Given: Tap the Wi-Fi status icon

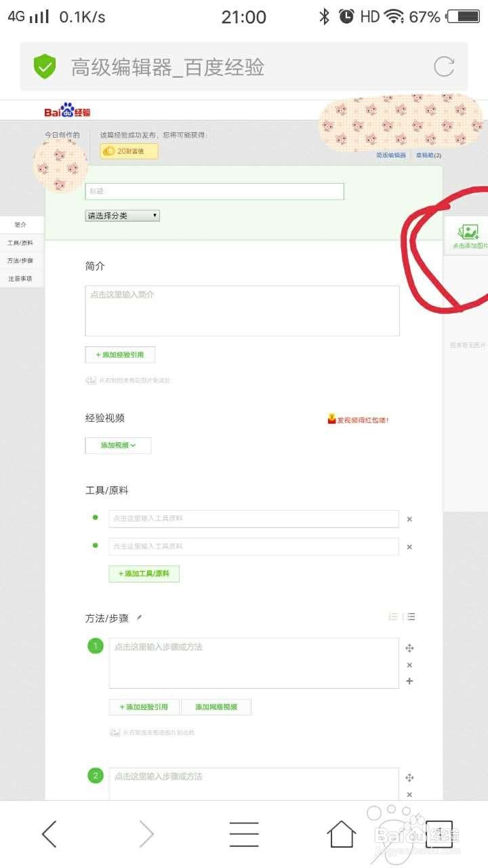Looking at the screenshot, I should pos(394,17).
